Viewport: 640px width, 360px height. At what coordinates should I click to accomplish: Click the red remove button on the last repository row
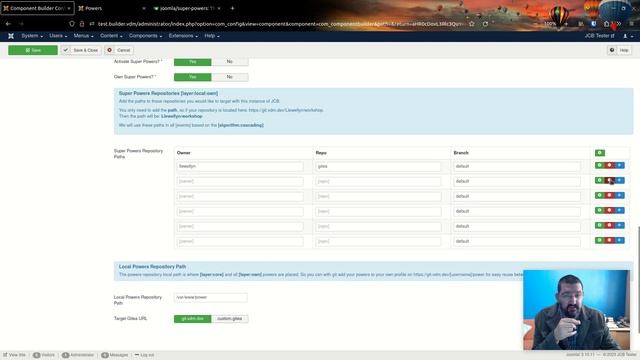609,240
